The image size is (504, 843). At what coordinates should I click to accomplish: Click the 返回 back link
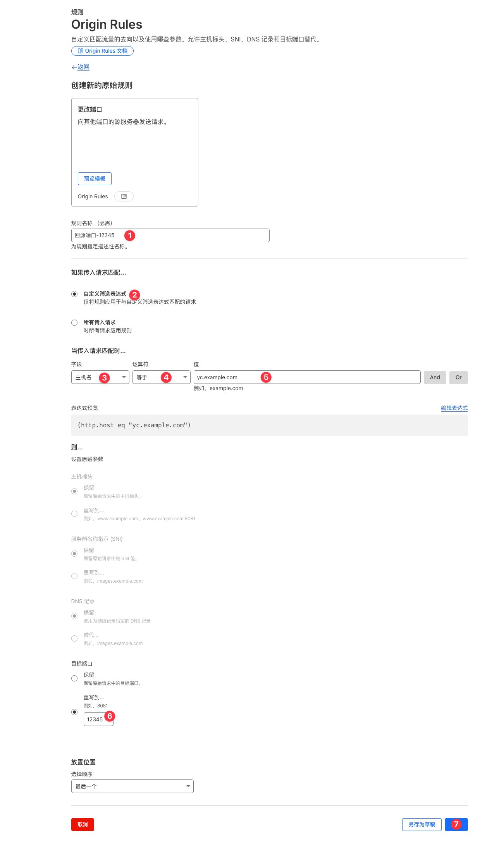point(83,67)
